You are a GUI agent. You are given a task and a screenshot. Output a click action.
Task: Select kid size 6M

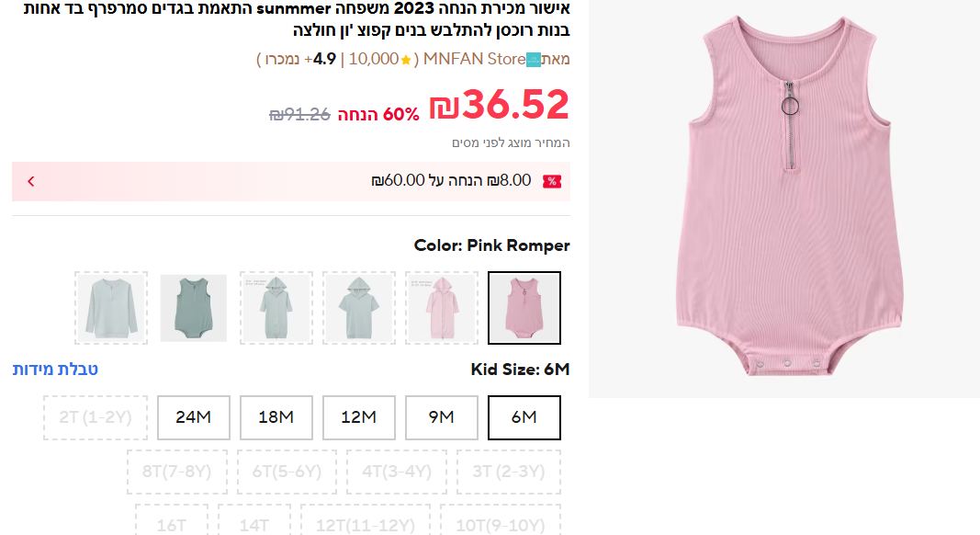click(x=524, y=417)
